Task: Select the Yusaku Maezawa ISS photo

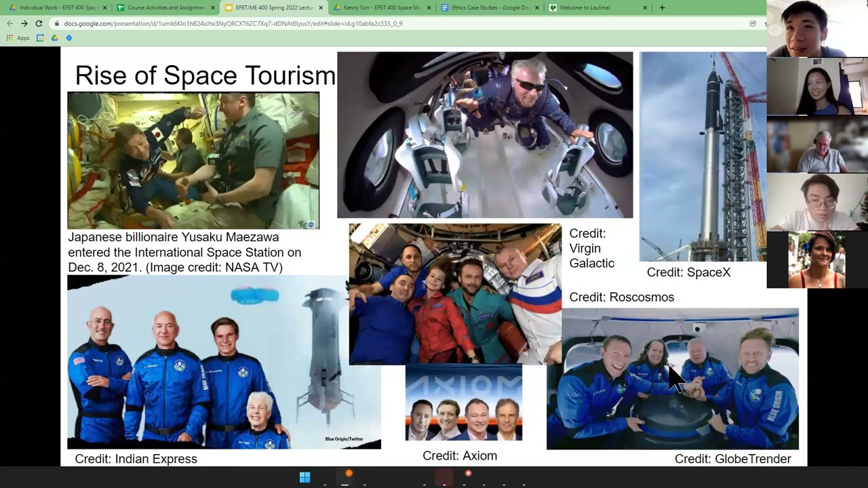Action: (193, 161)
